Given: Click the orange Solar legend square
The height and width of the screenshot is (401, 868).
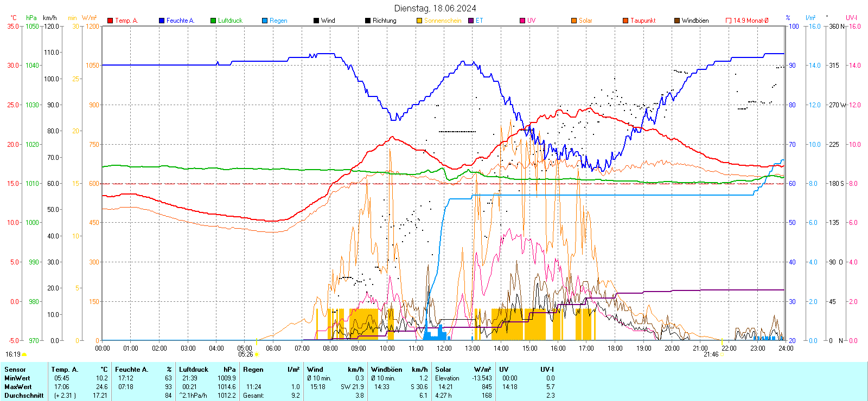Looking at the screenshot, I should 574,21.
